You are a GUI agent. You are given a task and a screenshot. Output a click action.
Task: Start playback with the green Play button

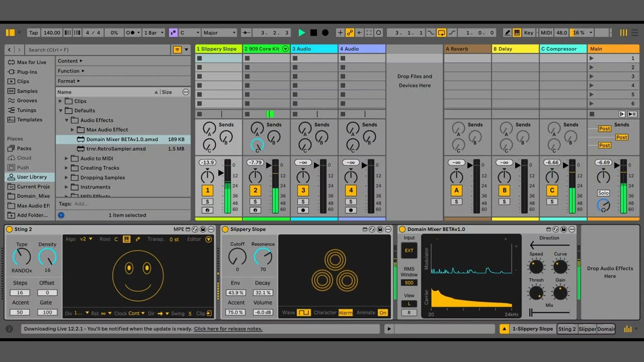tap(302, 33)
